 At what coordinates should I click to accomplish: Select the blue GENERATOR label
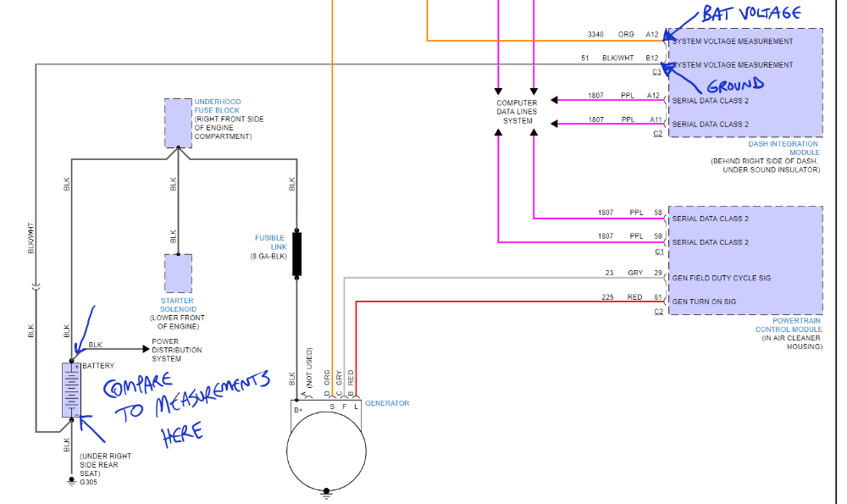tap(386, 403)
